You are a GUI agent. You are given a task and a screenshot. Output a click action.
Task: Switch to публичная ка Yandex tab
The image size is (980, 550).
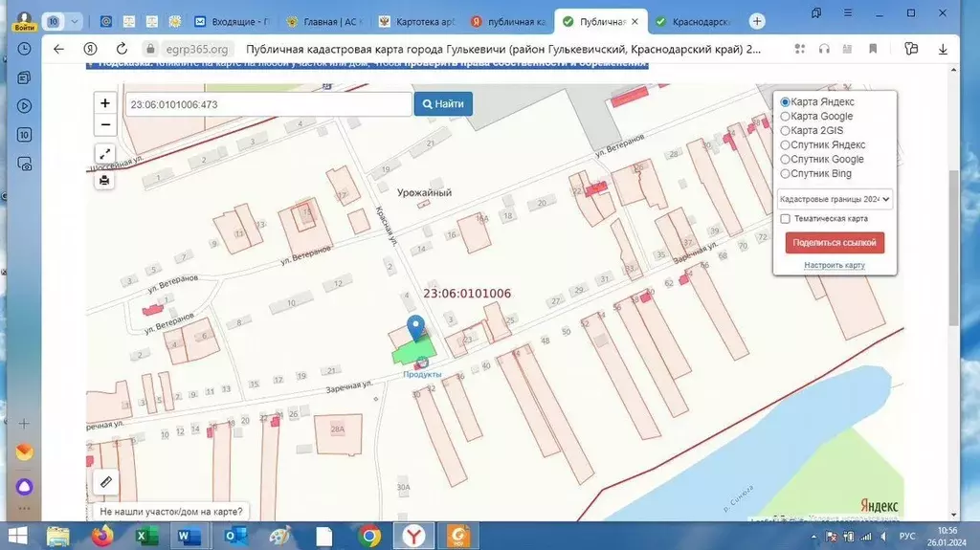click(x=508, y=21)
